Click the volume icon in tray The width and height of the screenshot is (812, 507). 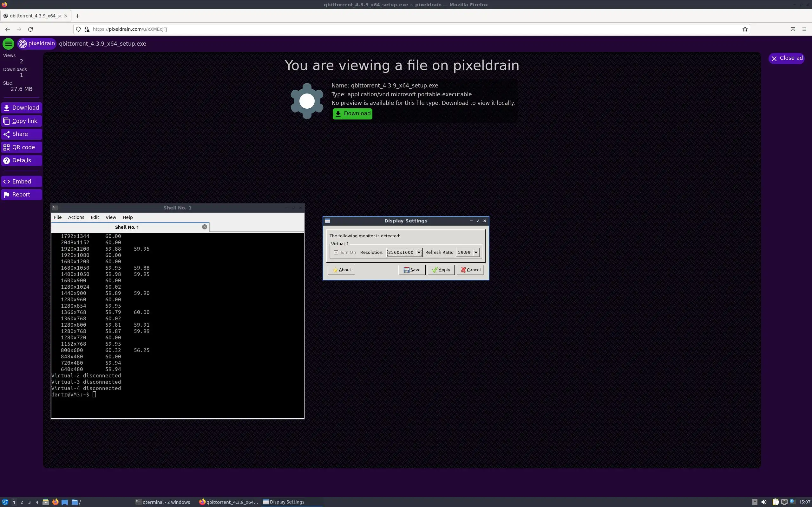pos(764,502)
